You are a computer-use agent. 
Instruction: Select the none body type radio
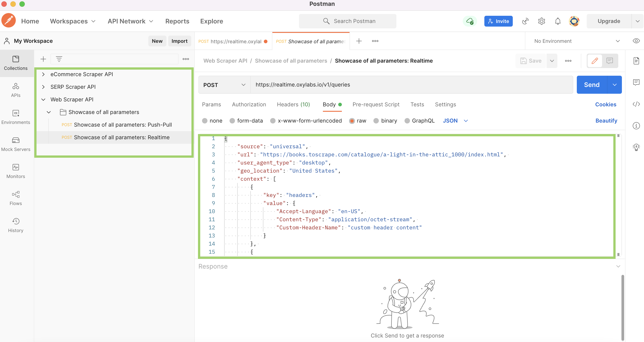pyautogui.click(x=205, y=121)
